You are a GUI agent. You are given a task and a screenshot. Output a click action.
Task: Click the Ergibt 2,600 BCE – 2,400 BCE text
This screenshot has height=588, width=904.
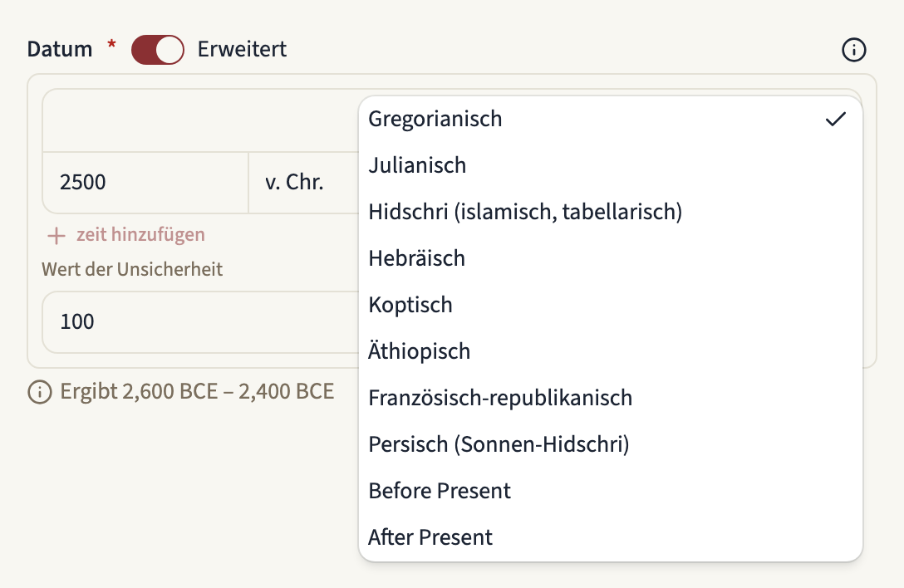pos(197,391)
